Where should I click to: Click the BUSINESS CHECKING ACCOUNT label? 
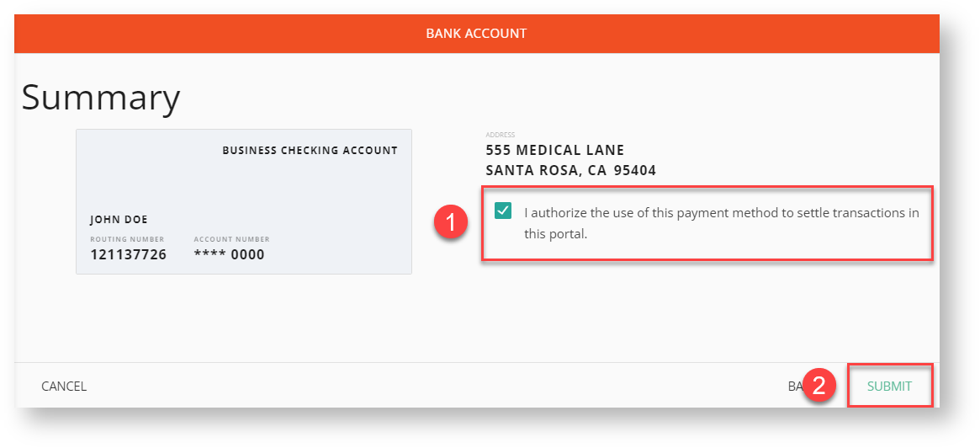(310, 151)
